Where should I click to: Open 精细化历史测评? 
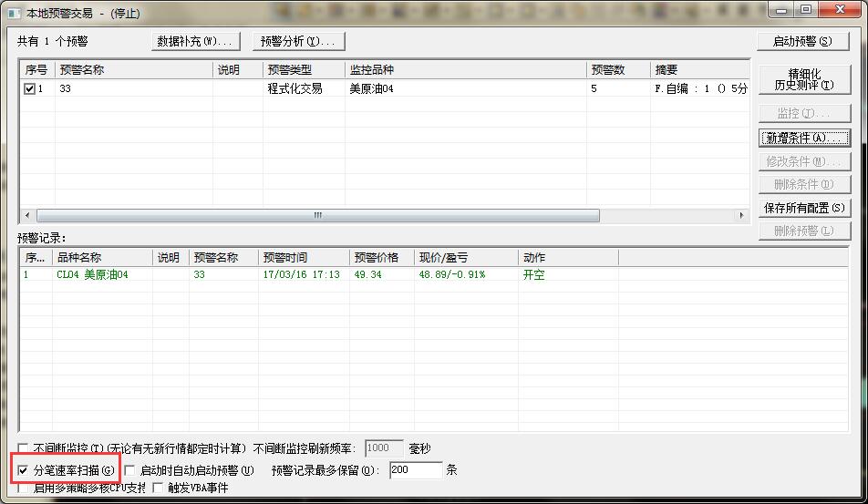tap(803, 79)
